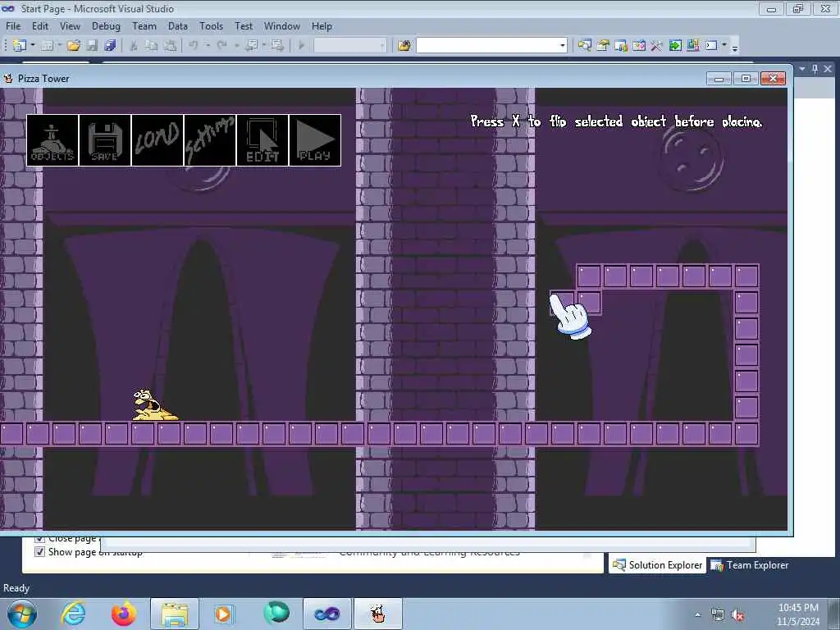Screen dimensions: 840x630
Task: Click the Undo arrow icon
Action: 194,46
